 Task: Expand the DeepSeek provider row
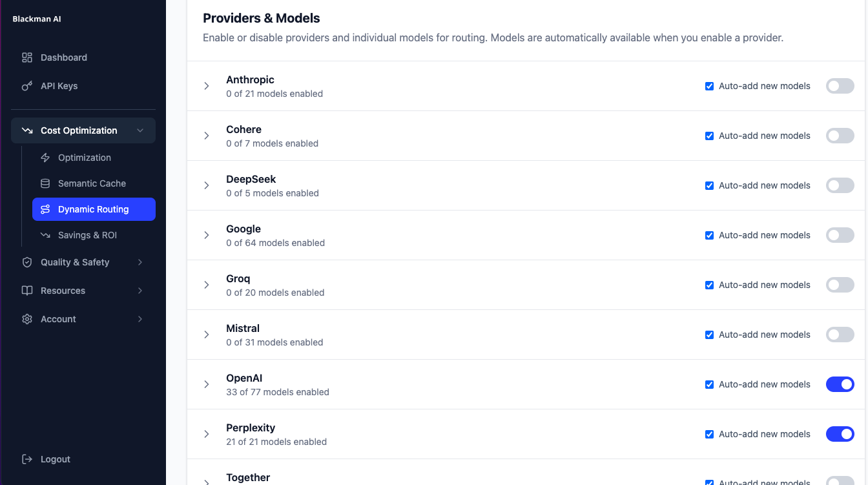point(207,185)
